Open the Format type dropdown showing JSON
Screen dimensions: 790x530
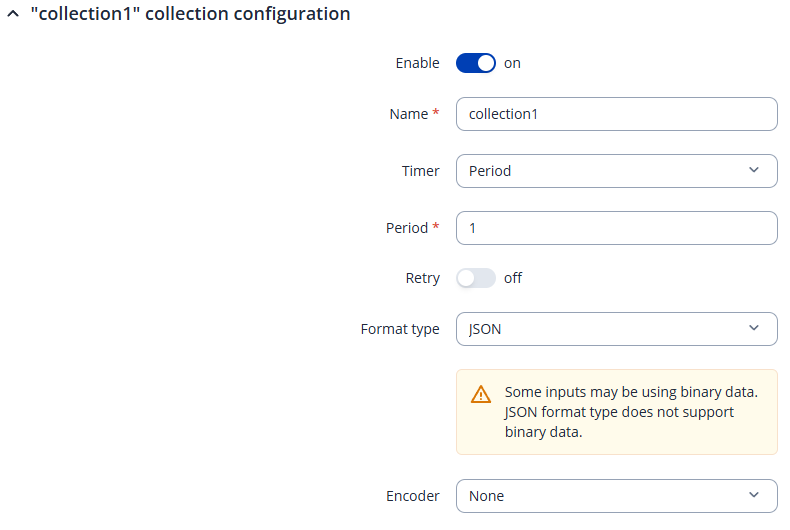click(x=600, y=328)
